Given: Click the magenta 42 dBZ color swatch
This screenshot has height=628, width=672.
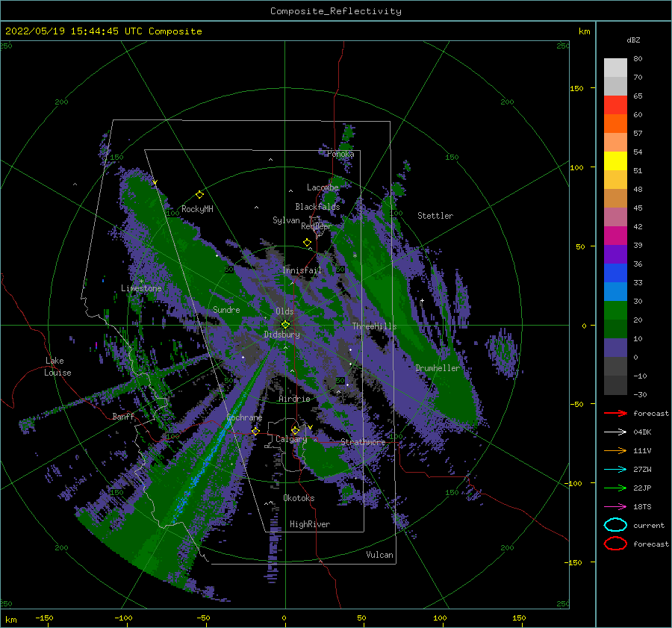Looking at the screenshot, I should 615,235.
